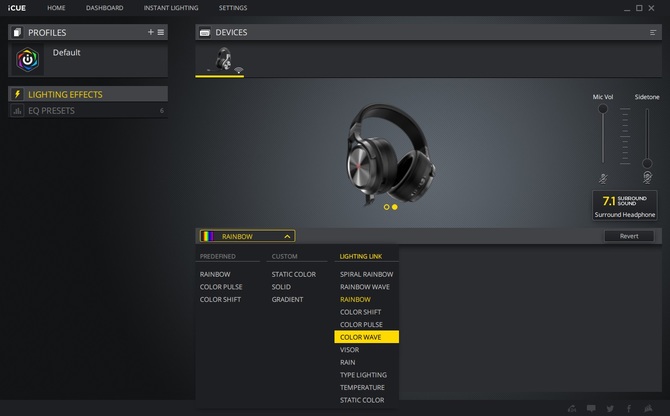Choose Lighting Link Rainbow Wave

pyautogui.click(x=364, y=287)
